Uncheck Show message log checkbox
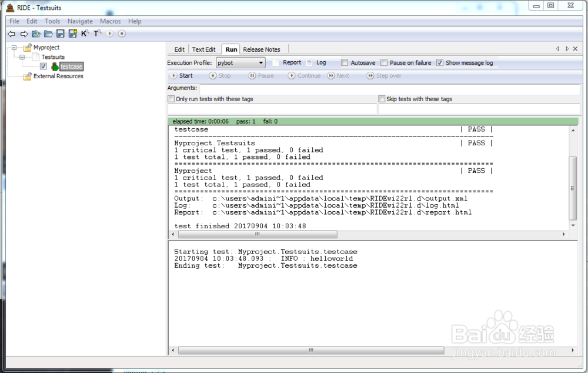This screenshot has width=588, height=373. click(x=440, y=63)
